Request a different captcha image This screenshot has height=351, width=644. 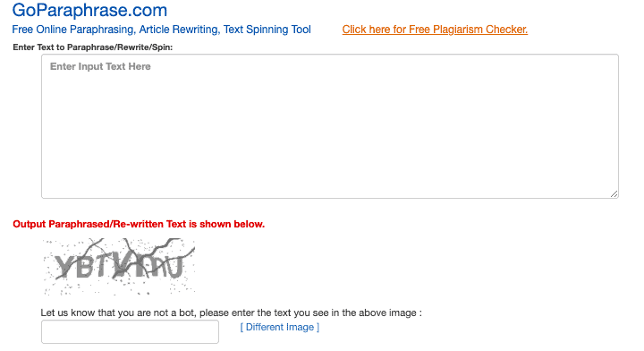tap(280, 327)
